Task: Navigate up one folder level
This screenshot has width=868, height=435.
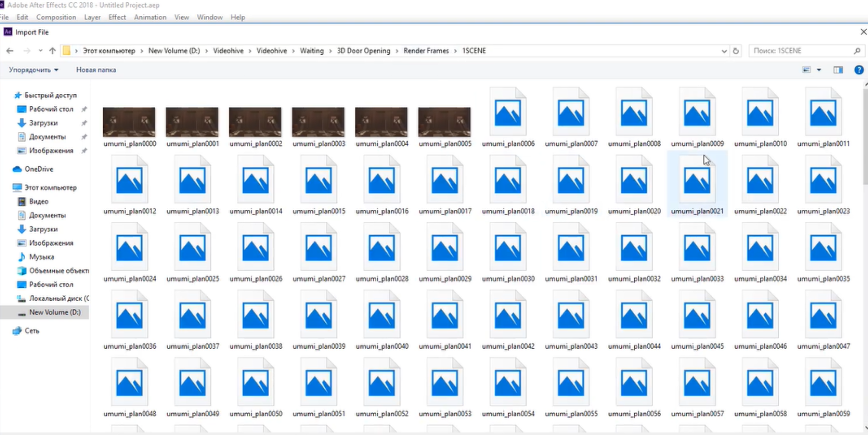Action: (52, 51)
